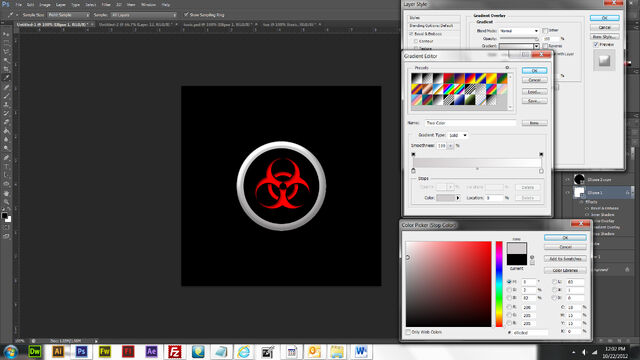Click the gradient Name input field

click(470, 123)
